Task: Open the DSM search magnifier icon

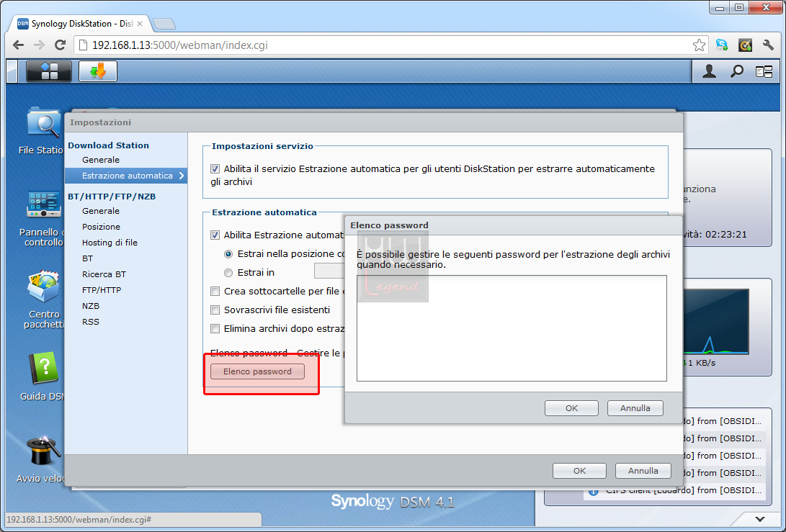Action: (736, 71)
